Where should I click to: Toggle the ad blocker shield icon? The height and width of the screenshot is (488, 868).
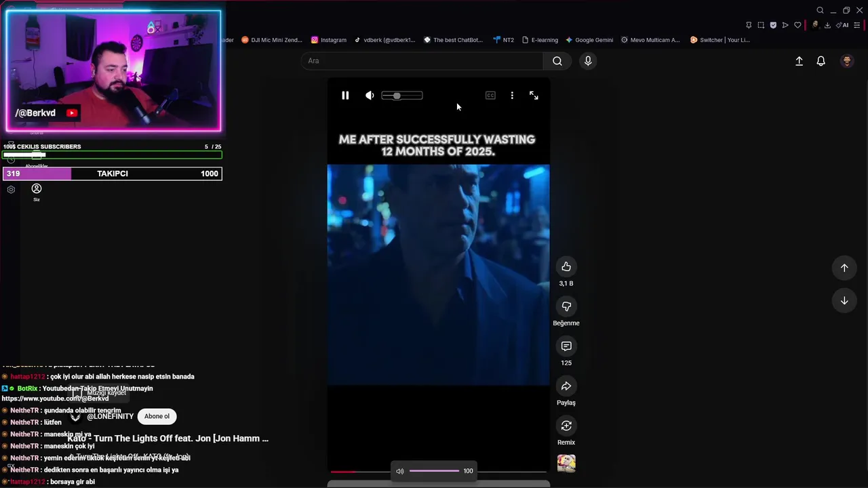tap(773, 25)
